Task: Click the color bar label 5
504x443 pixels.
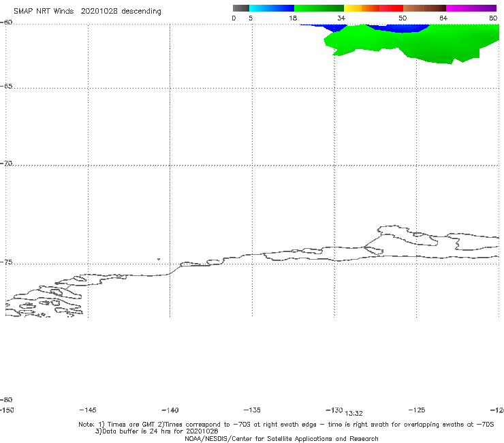Action: 251,18
